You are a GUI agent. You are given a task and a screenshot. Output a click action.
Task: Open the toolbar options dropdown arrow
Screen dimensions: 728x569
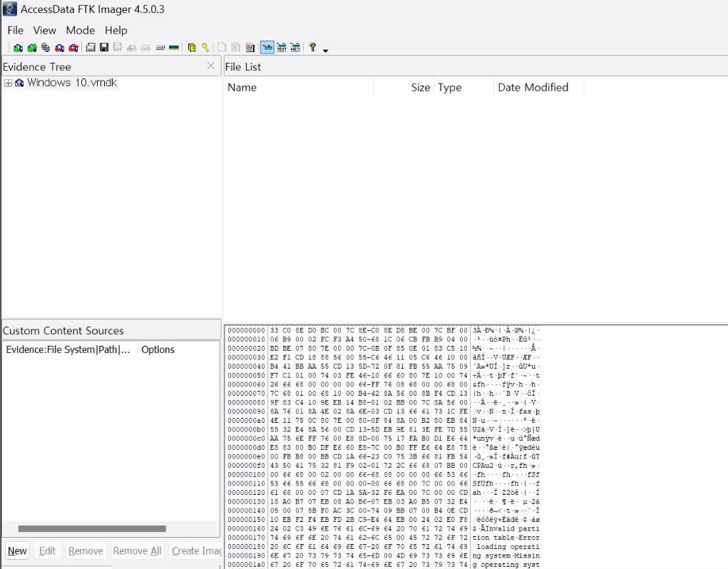[x=325, y=51]
